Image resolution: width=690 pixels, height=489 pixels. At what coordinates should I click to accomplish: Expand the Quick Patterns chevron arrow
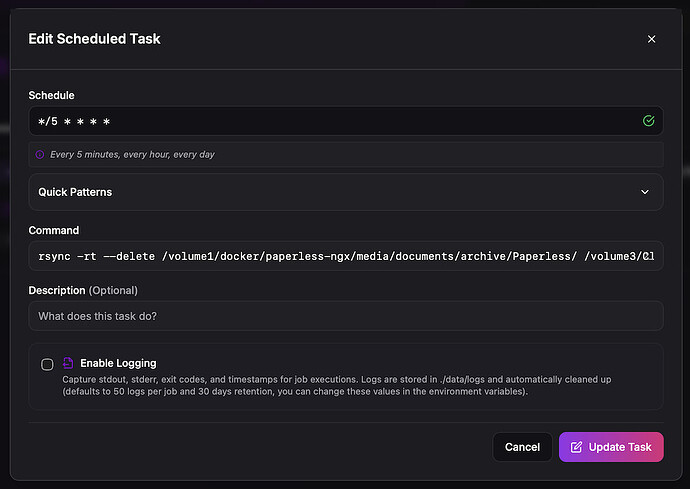coord(645,192)
